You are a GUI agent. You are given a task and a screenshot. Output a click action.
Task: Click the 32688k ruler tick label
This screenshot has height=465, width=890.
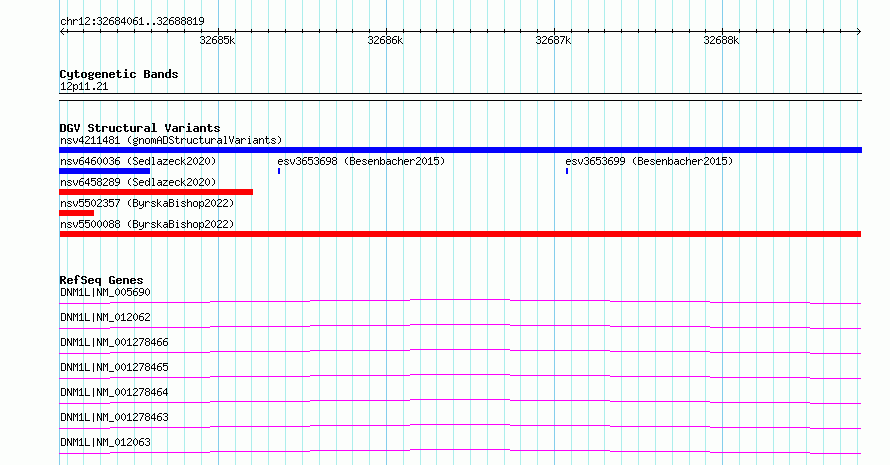[721, 40]
